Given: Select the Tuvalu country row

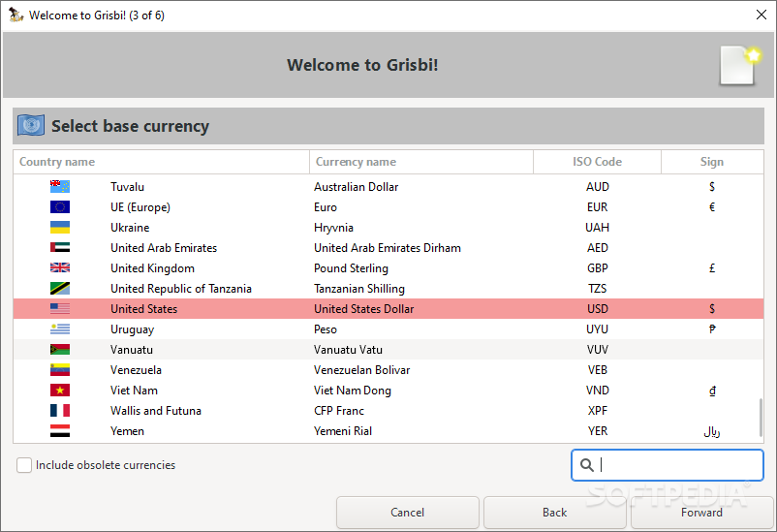Looking at the screenshot, I should click(388, 186).
